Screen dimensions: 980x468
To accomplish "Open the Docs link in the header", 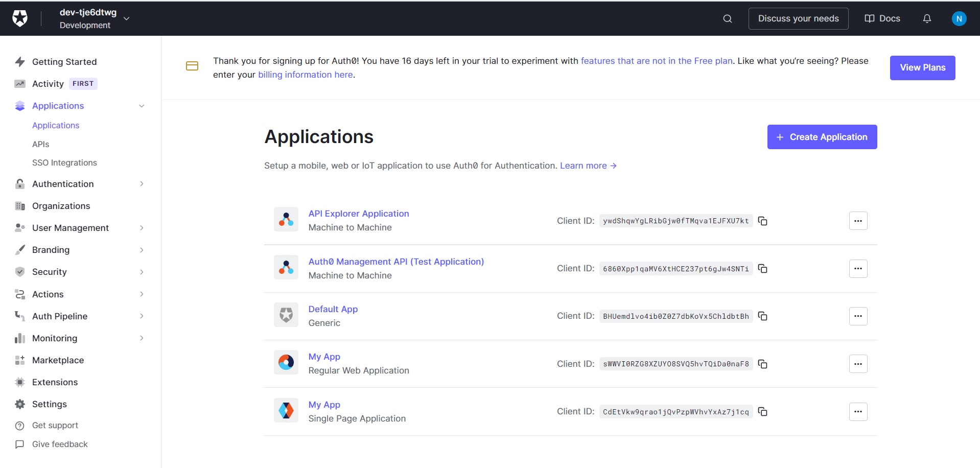I will [x=882, y=18].
